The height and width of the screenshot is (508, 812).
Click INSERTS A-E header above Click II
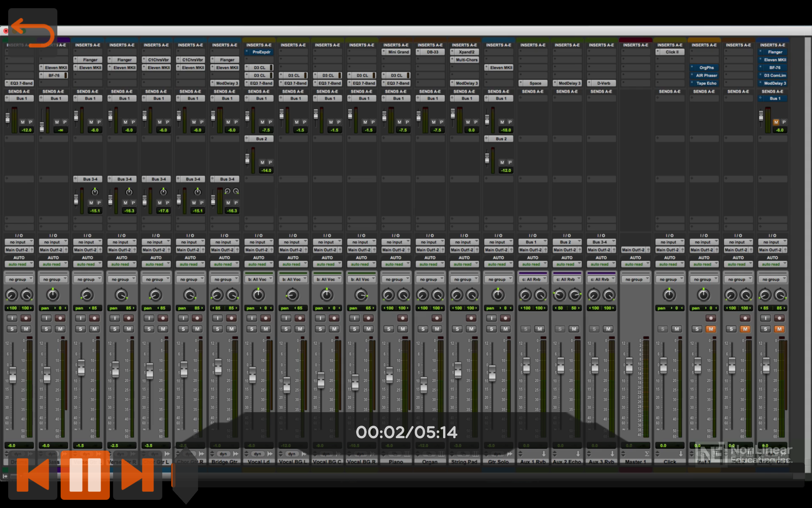(x=670, y=45)
